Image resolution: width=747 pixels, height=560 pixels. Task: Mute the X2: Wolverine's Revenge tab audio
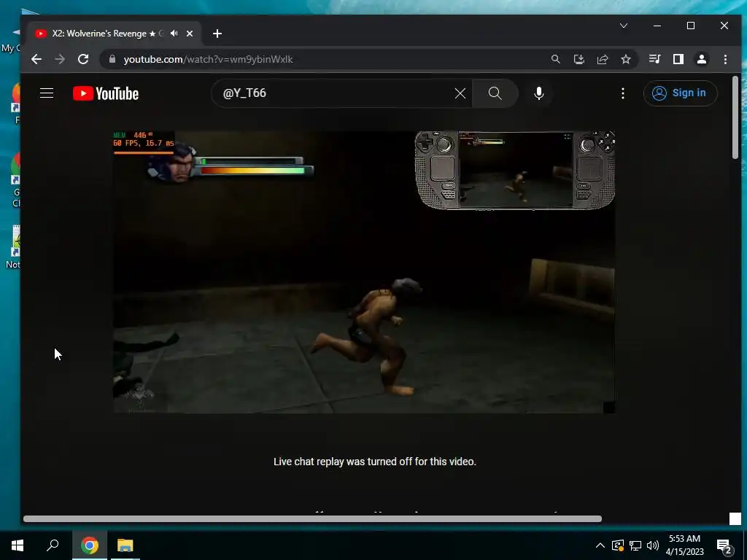[174, 34]
